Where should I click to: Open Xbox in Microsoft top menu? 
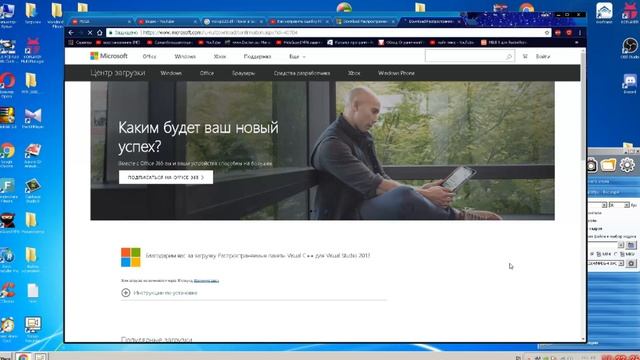click(x=220, y=56)
